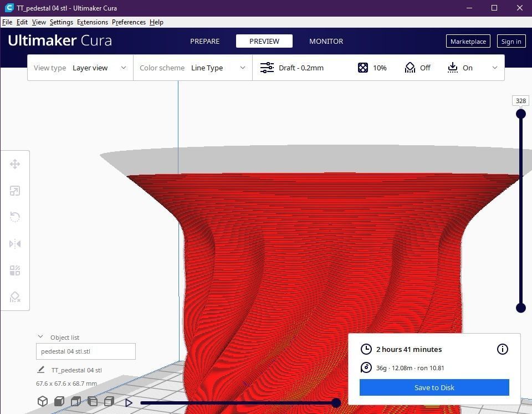Select the Per Model Settings tool
The image size is (532, 414).
(x=15, y=270)
